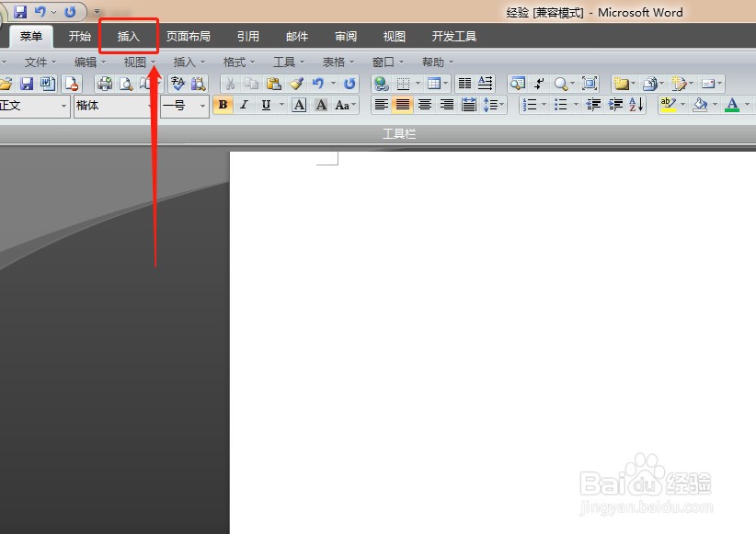Click the Distributed alignment icon
Viewport: 756px width, 534px height.
pyautogui.click(x=469, y=105)
